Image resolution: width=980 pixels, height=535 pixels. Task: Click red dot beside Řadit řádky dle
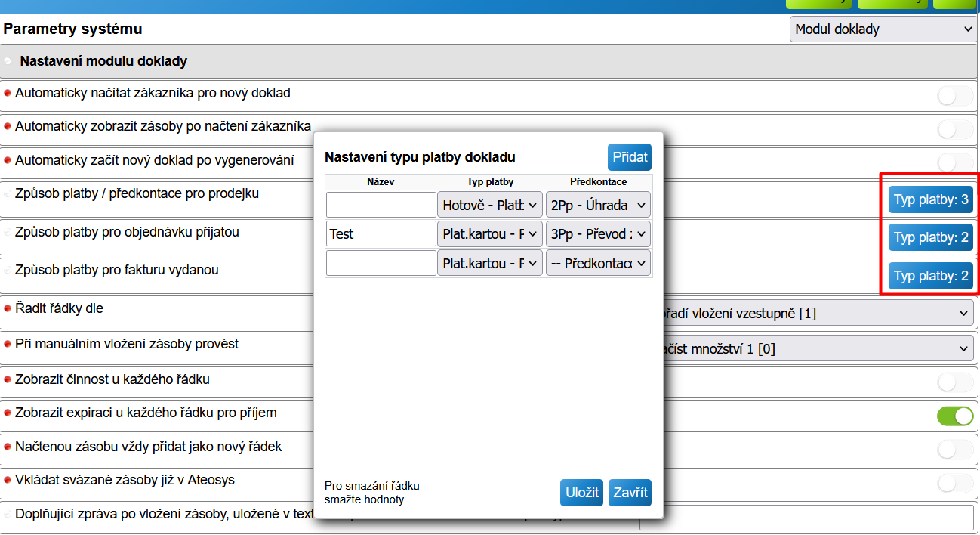[x=8, y=309]
